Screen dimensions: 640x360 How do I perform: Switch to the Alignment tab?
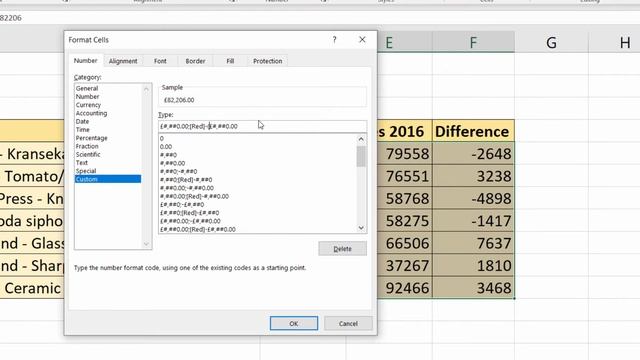point(123,61)
